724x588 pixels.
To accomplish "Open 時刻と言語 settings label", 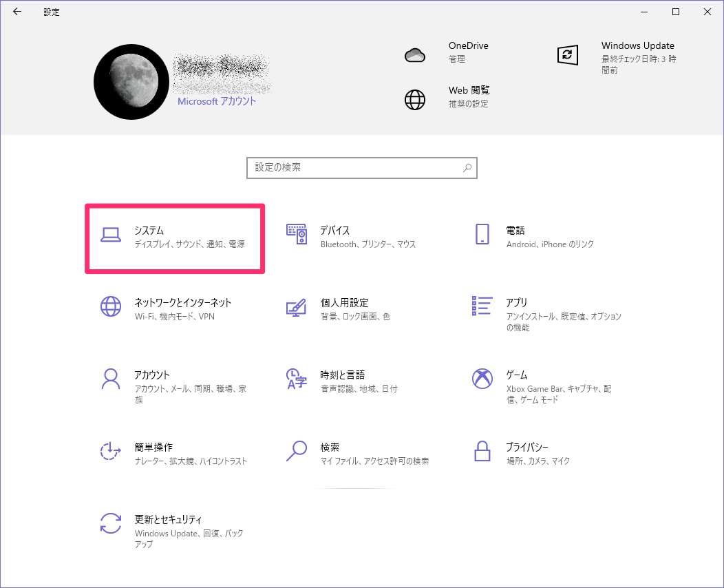I will 343,375.
